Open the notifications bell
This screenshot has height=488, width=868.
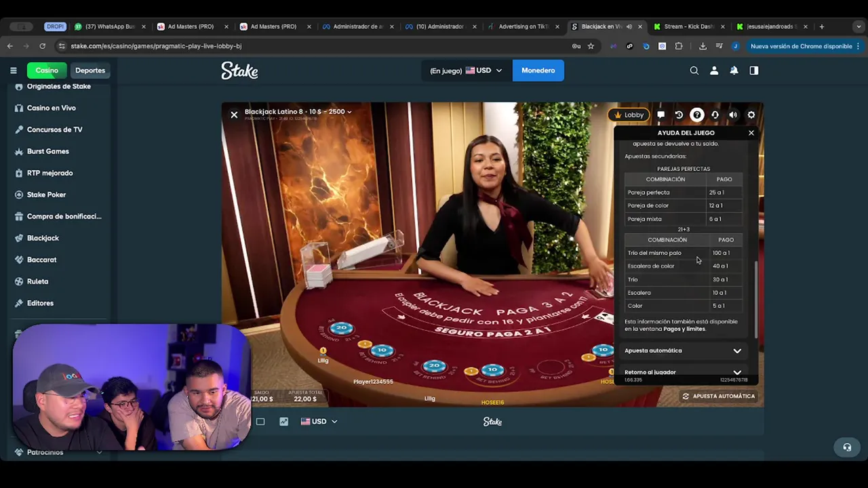(734, 70)
